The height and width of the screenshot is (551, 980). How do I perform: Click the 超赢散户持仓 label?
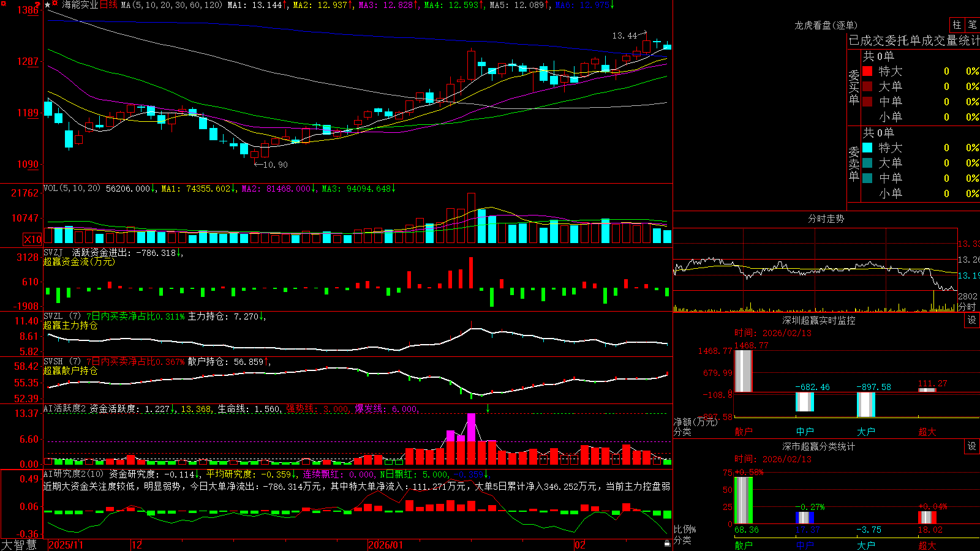click(x=70, y=370)
